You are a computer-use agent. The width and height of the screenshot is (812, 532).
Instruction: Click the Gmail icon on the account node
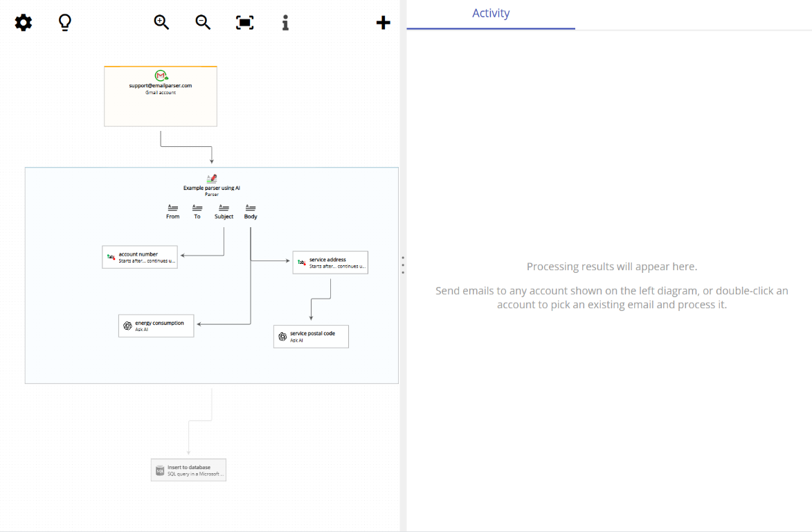(160, 76)
